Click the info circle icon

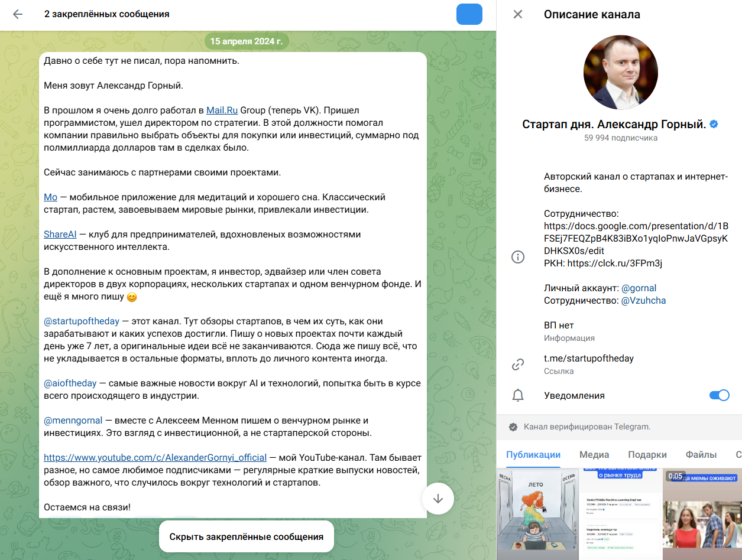click(x=518, y=257)
